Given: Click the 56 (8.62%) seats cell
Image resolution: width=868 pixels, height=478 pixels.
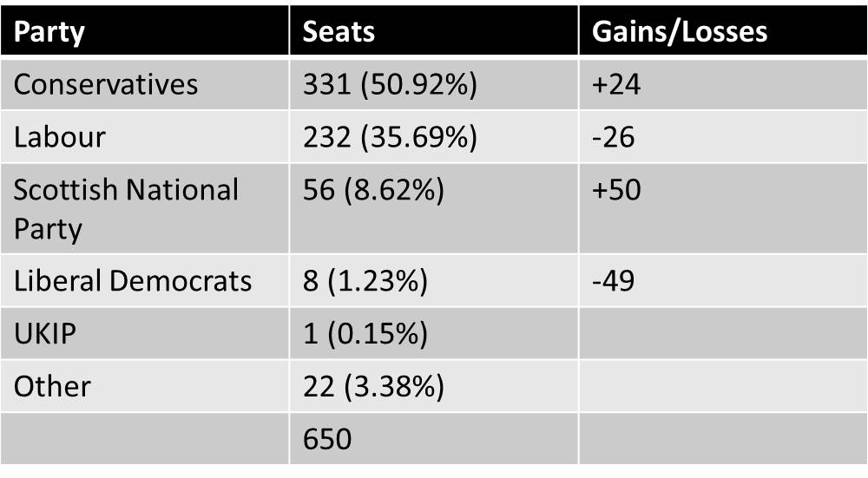Looking at the screenshot, I should [373, 190].
